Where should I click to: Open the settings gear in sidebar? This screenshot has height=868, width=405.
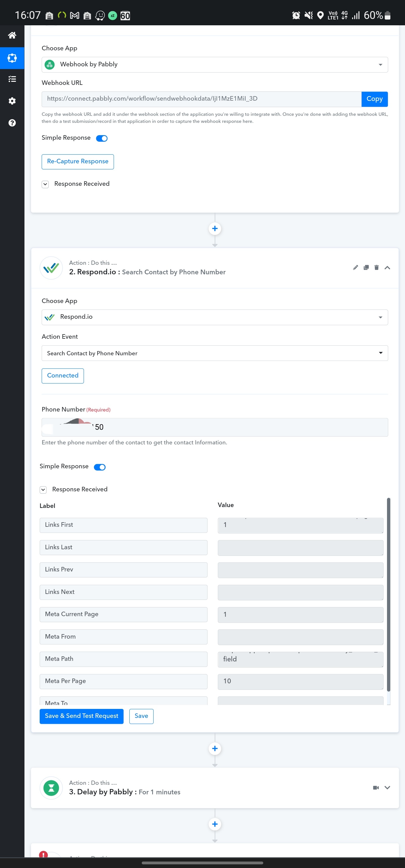(12, 101)
